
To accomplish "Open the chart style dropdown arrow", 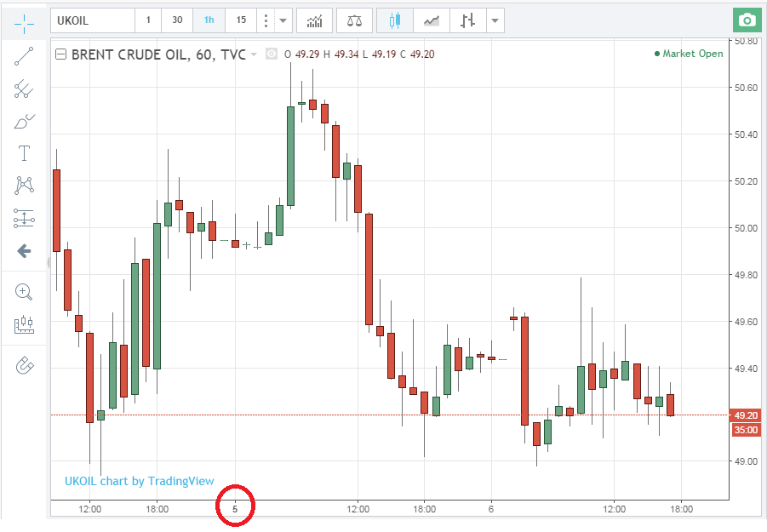I will [x=495, y=20].
